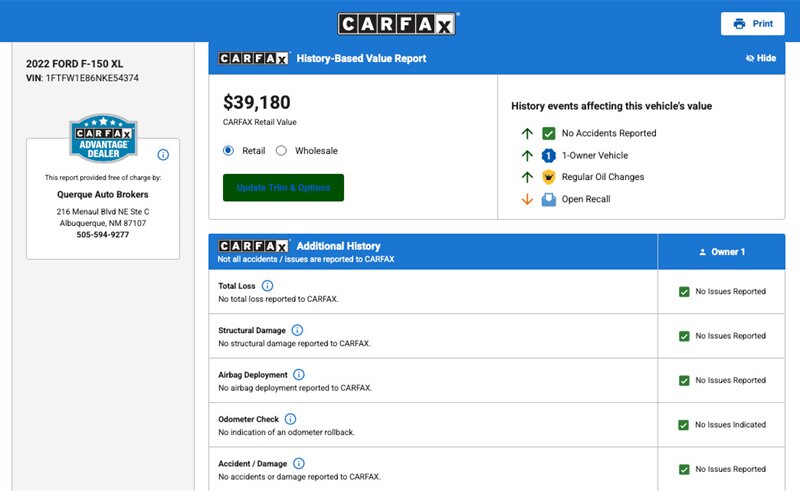This screenshot has height=491, width=800.
Task: Select the Retail radio button
Action: 229,151
